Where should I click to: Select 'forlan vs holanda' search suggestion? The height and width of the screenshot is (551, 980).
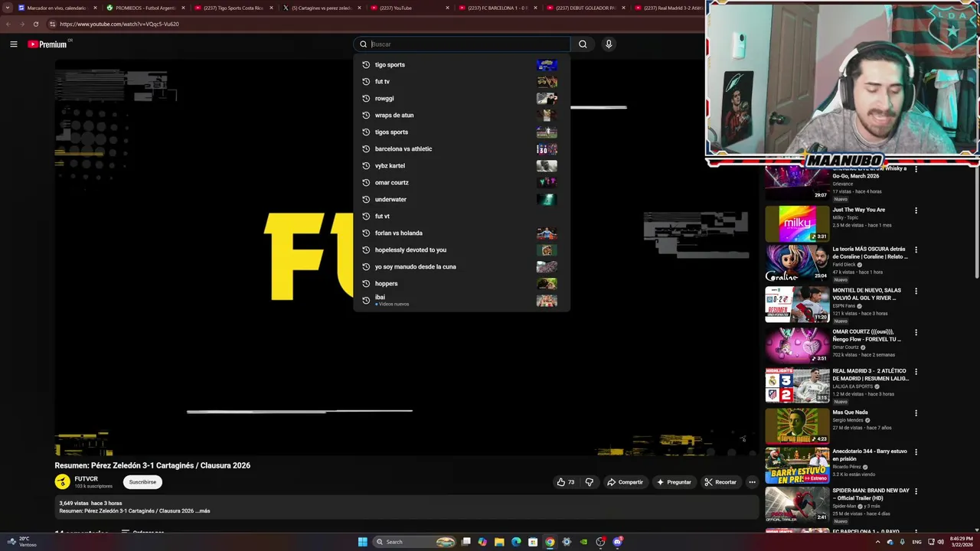(461, 233)
